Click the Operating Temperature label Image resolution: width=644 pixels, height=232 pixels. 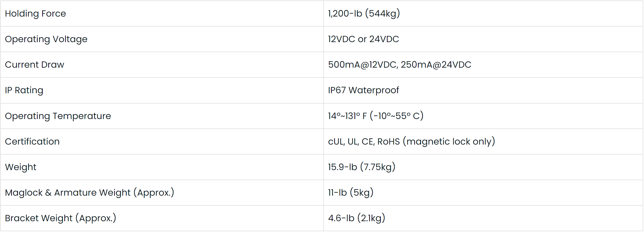[58, 116]
